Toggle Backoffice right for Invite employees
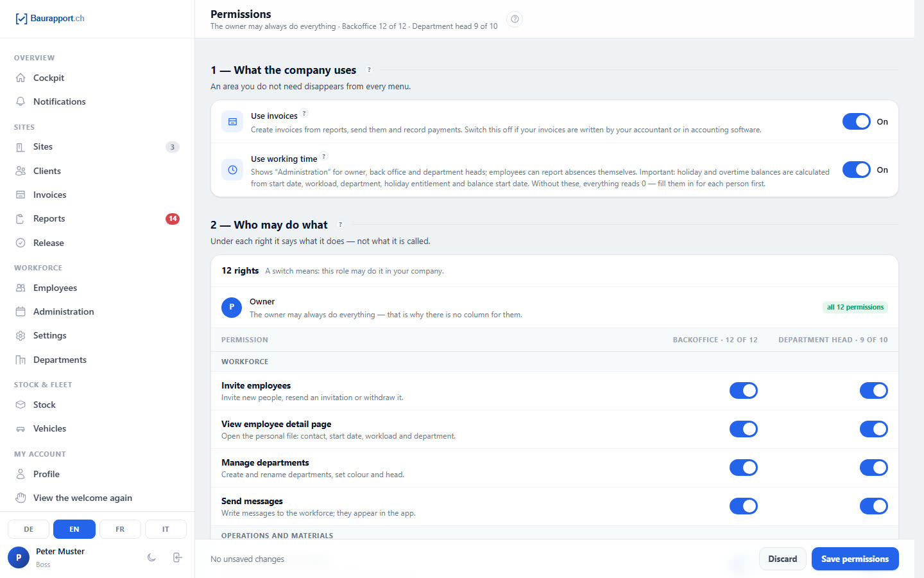The image size is (924, 578). (743, 390)
